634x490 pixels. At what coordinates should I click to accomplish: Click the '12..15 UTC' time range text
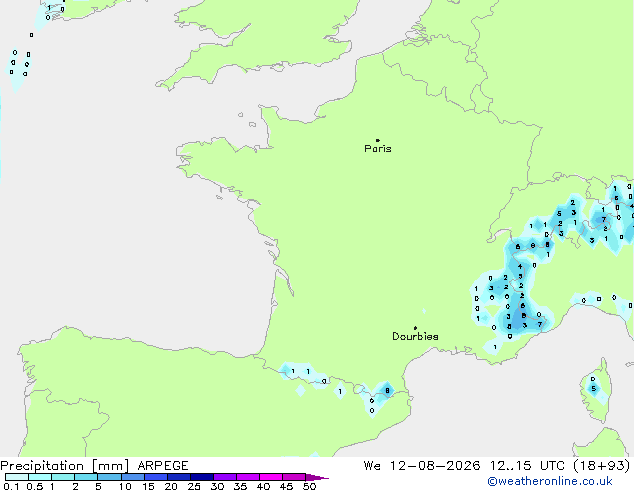pyautogui.click(x=527, y=466)
